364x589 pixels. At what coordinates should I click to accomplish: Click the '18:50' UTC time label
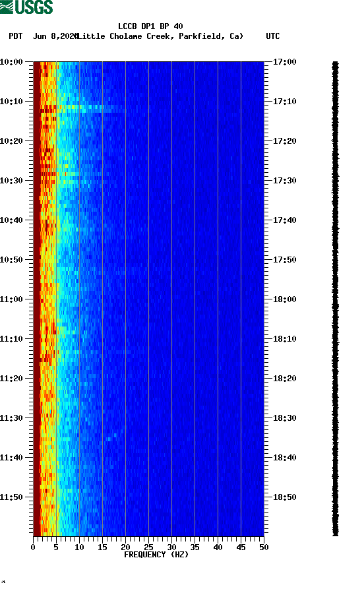(284, 497)
